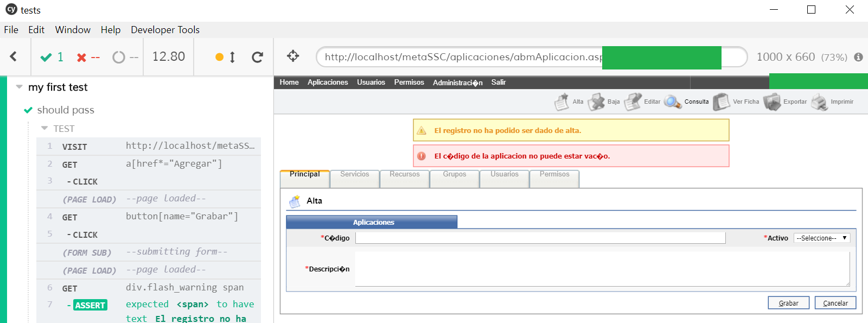Click Salir to log out
This screenshot has height=323, width=868.
point(499,83)
